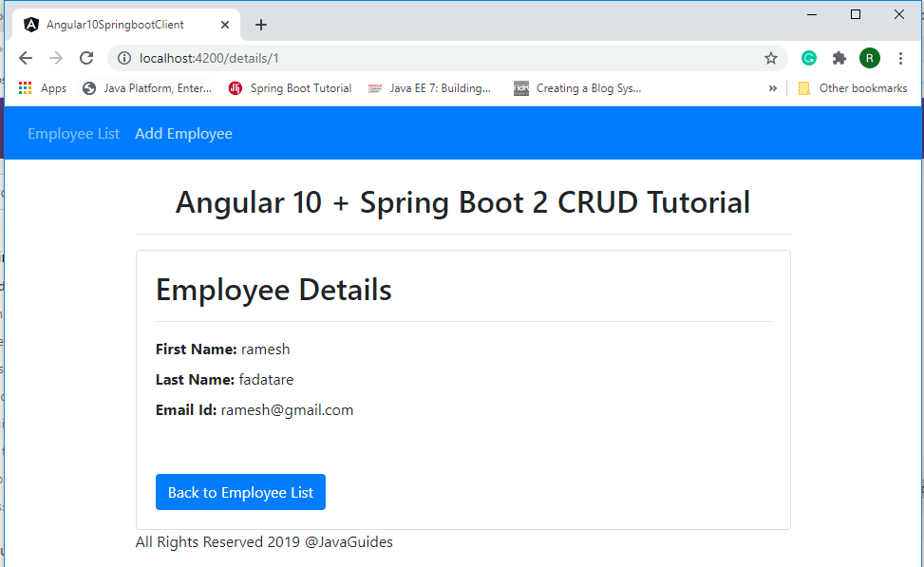Open the Add Employee navigation link

183,133
